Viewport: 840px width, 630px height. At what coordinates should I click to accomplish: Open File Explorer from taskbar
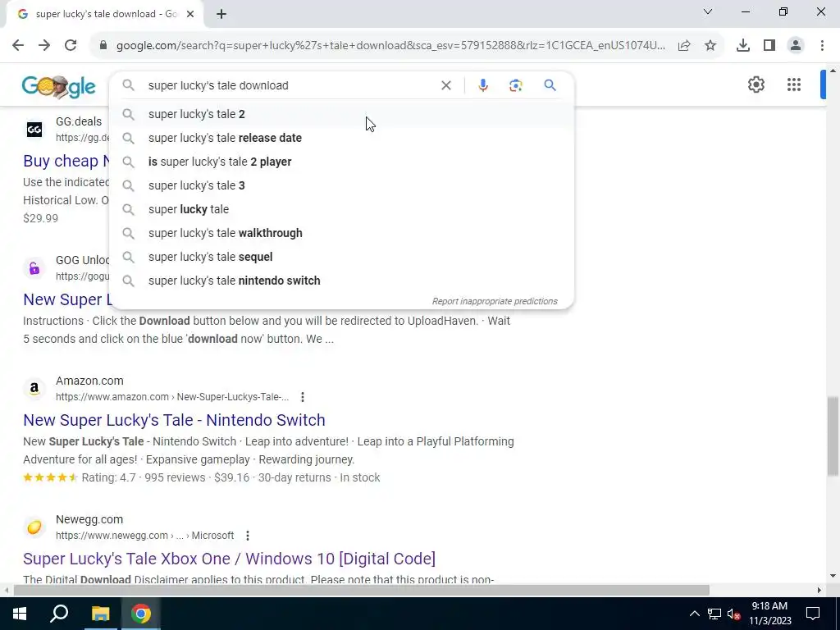tap(100, 614)
